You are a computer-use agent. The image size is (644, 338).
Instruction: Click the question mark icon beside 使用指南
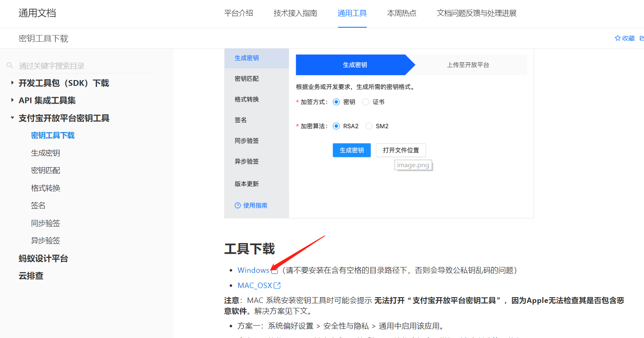click(x=238, y=206)
